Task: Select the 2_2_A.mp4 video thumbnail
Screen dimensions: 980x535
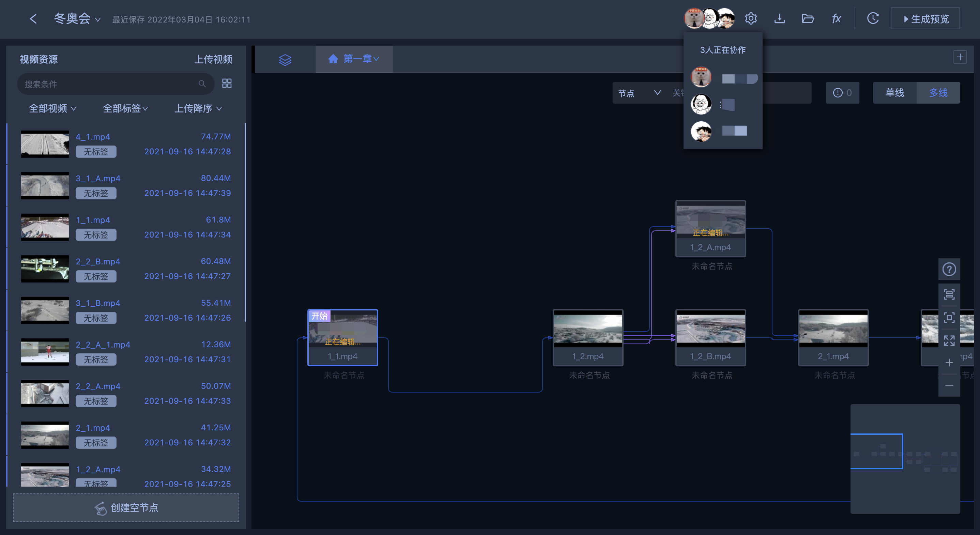Action: [45, 394]
